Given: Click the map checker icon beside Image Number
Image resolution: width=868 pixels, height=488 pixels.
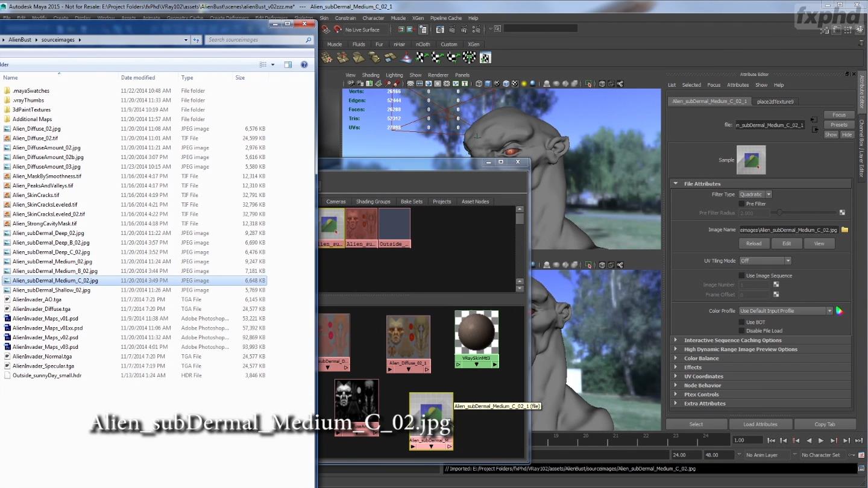Looking at the screenshot, I should coord(776,284).
